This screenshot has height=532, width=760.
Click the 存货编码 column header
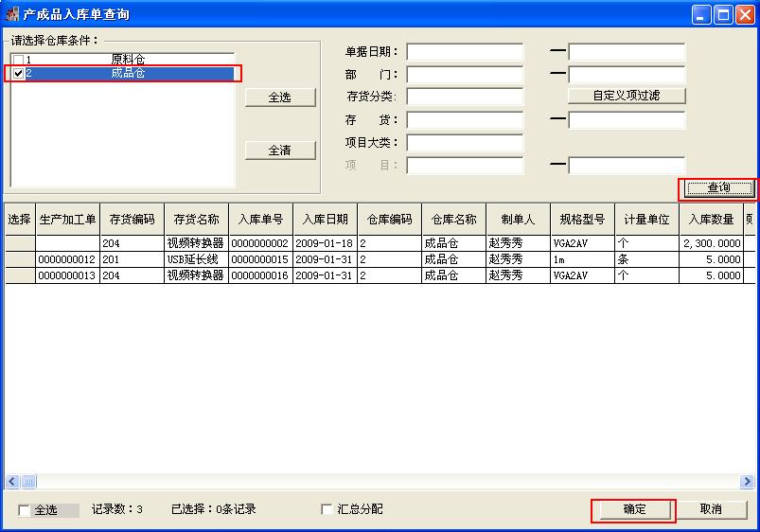(133, 220)
